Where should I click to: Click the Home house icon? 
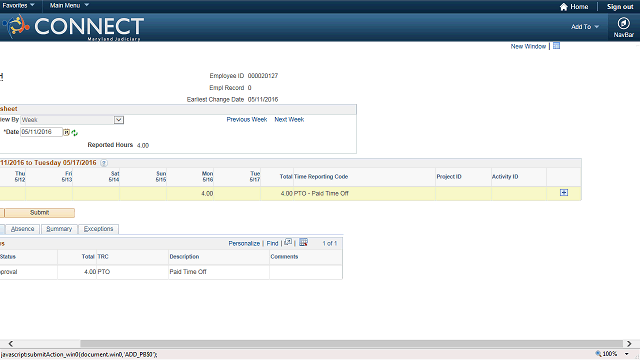(564, 7)
